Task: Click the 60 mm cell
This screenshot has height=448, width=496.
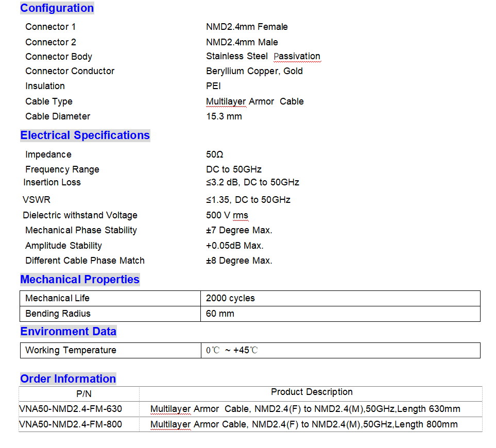Action: (x=340, y=314)
